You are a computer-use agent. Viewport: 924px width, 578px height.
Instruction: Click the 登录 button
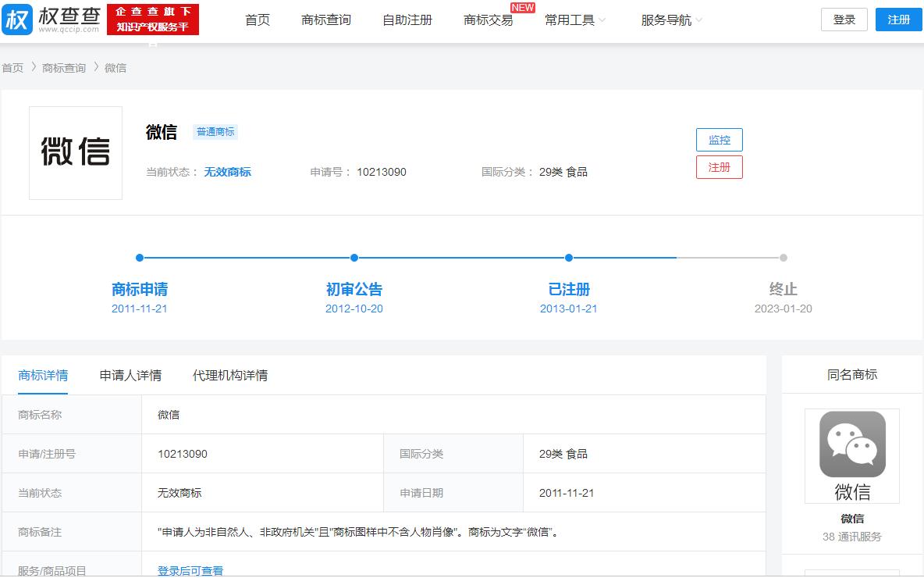coord(844,20)
